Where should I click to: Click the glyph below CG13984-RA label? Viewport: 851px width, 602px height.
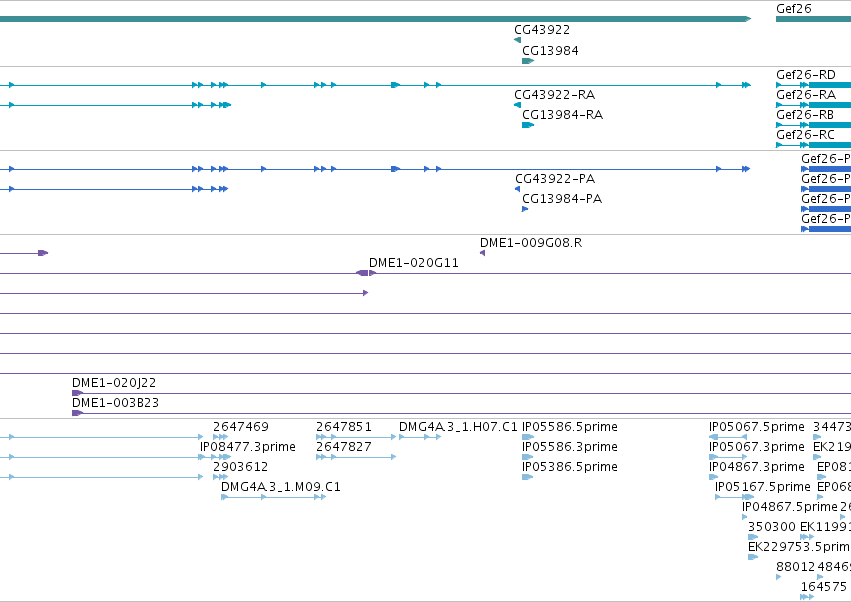528,125
